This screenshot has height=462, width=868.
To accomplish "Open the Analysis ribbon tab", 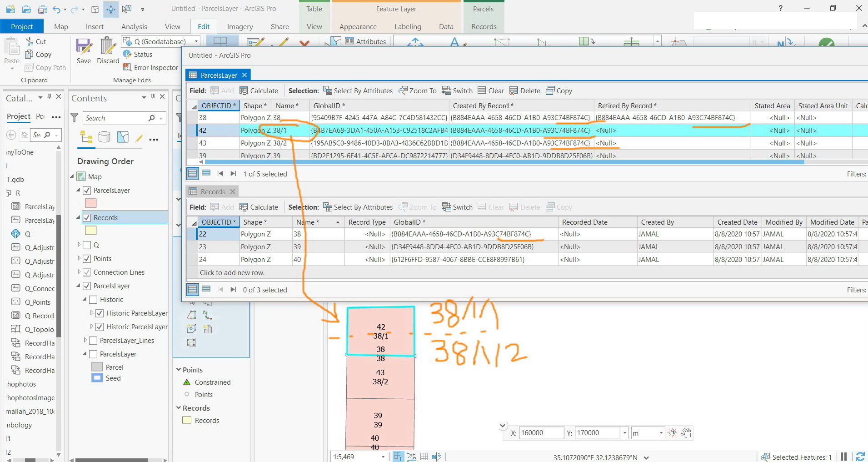I will tap(134, 26).
